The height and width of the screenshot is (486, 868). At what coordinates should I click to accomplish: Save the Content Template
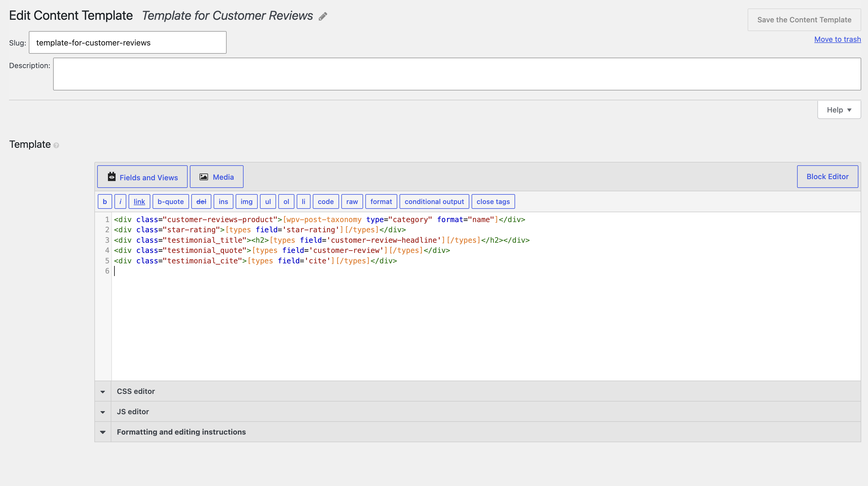(804, 20)
